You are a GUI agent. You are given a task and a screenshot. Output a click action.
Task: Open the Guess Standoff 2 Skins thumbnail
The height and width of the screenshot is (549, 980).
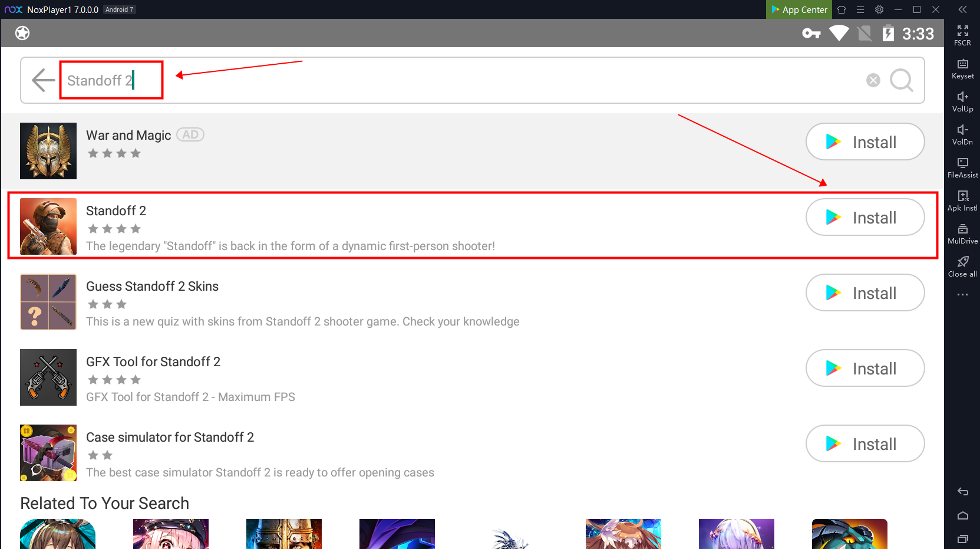(48, 302)
